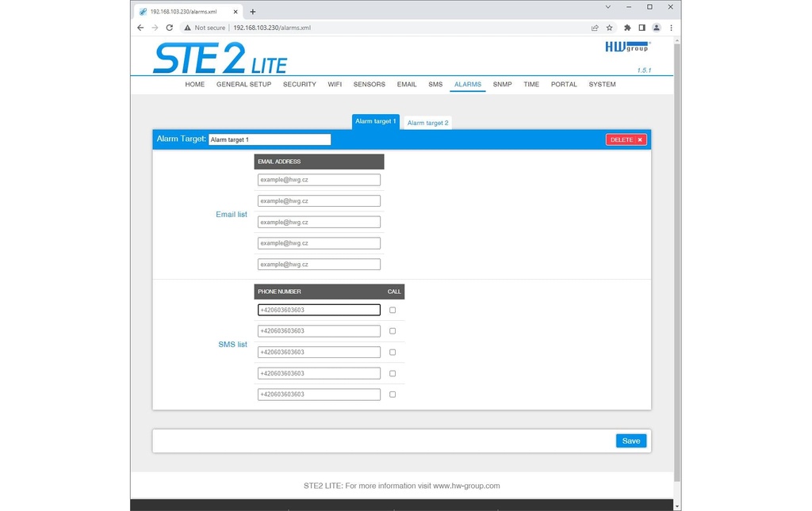Expand the tab search chevron in title bar
812x511 pixels.
608,7
